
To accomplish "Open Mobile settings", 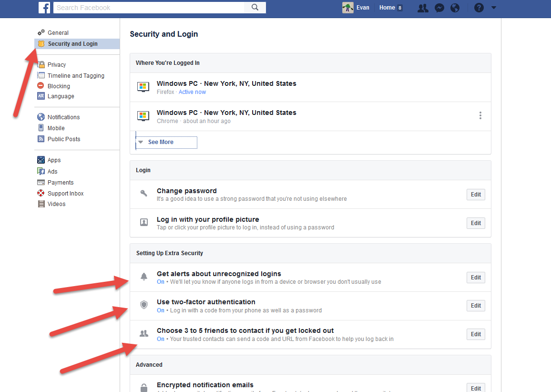I will point(56,128).
